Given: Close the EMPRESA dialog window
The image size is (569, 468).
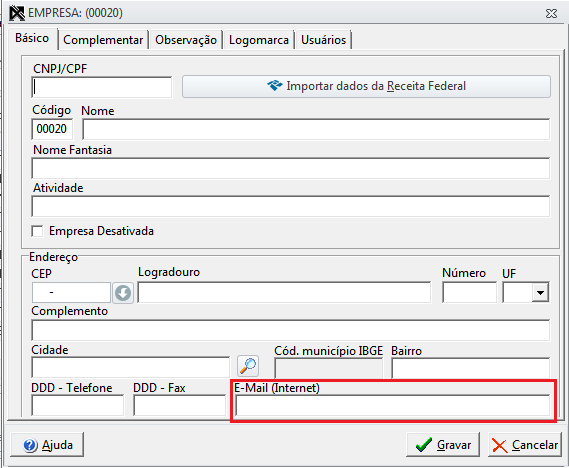Looking at the screenshot, I should (551, 13).
